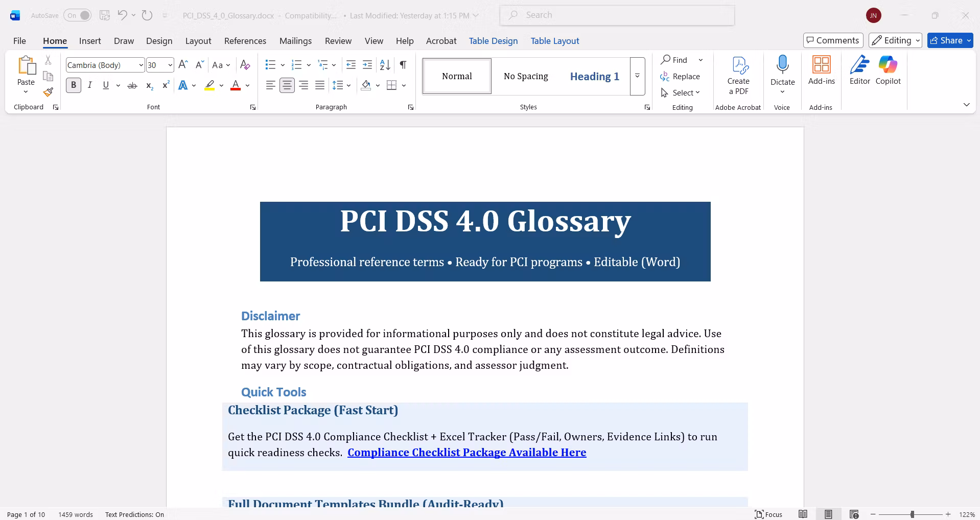Create a PDF with Adobe Acrobat
This screenshot has width=980, height=520.
[x=738, y=76]
